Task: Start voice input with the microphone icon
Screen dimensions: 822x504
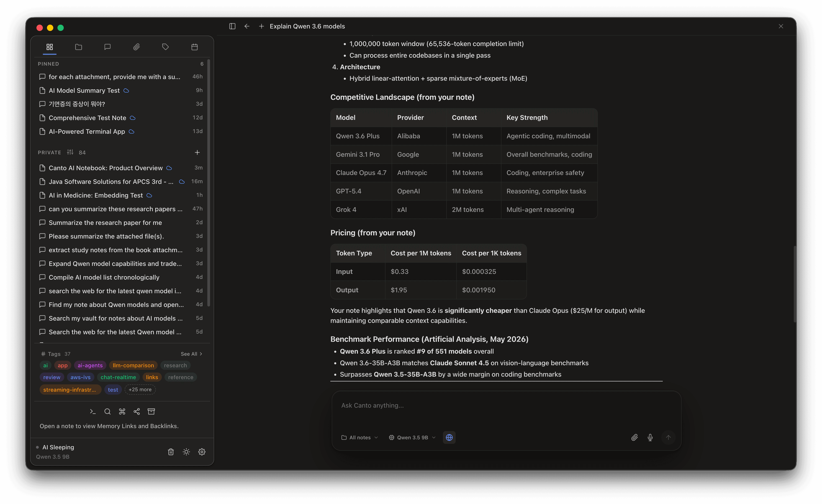Action: click(x=650, y=437)
